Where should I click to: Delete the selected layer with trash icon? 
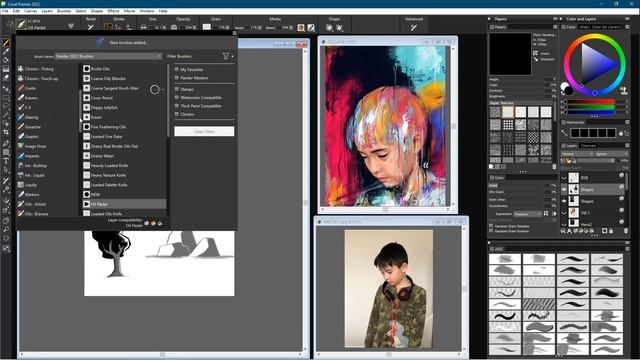tap(626, 231)
